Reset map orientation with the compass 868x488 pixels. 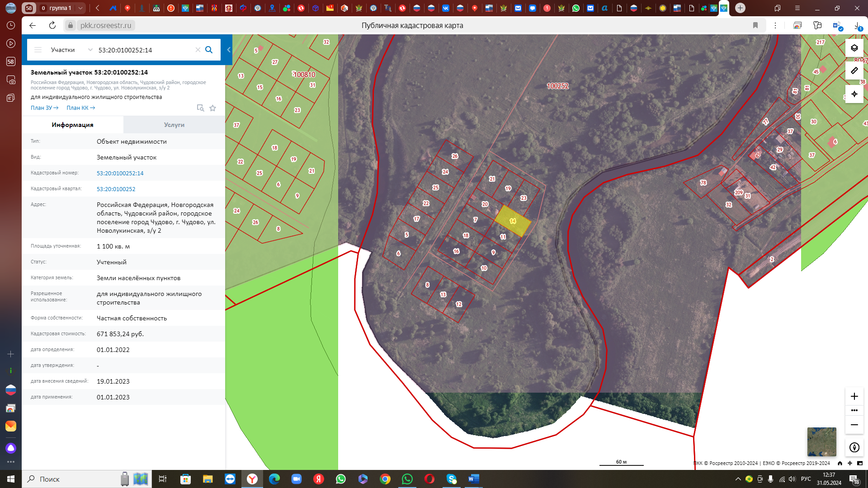[854, 447]
